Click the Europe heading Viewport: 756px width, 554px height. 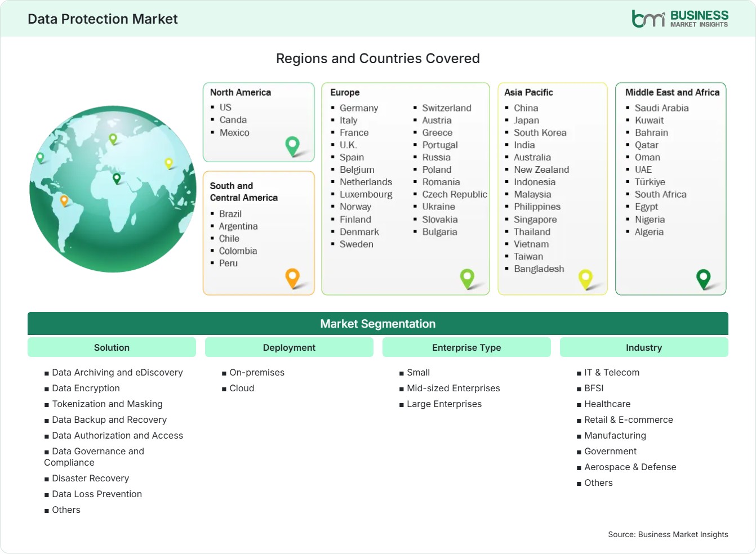pyautogui.click(x=345, y=92)
